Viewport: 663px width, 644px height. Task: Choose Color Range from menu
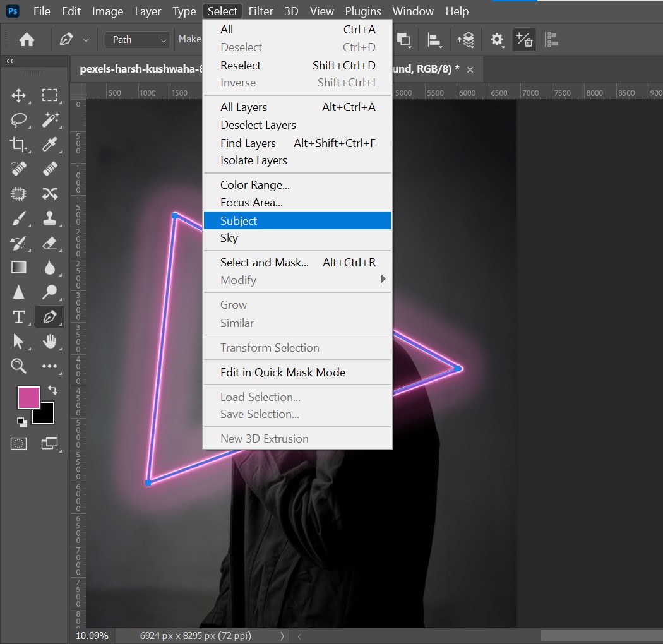pyautogui.click(x=297, y=185)
